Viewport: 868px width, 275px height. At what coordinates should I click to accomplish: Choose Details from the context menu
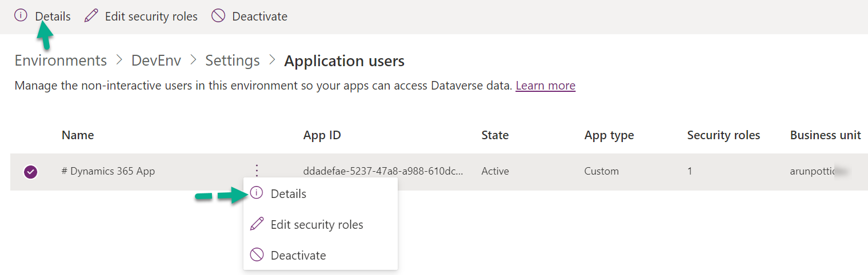pos(288,194)
